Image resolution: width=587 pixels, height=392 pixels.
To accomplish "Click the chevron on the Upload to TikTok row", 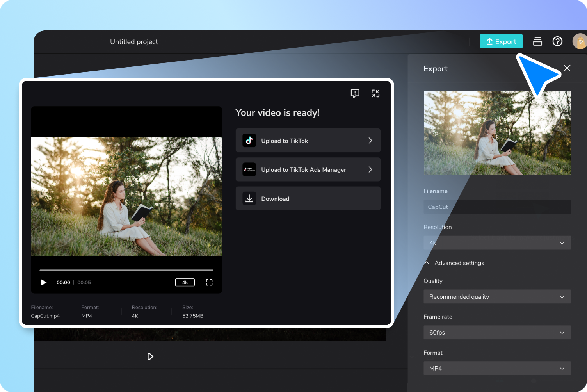I will tap(370, 141).
